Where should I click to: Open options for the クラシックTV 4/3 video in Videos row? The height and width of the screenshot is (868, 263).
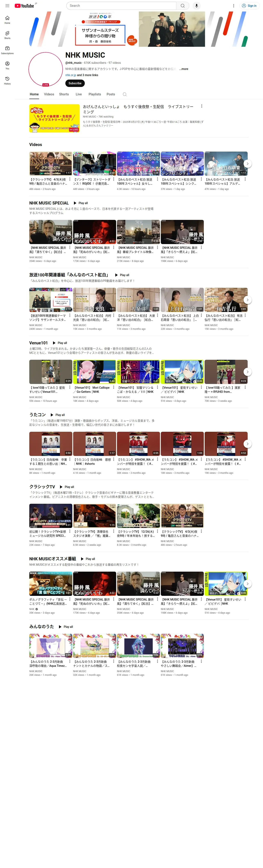(x=70, y=179)
